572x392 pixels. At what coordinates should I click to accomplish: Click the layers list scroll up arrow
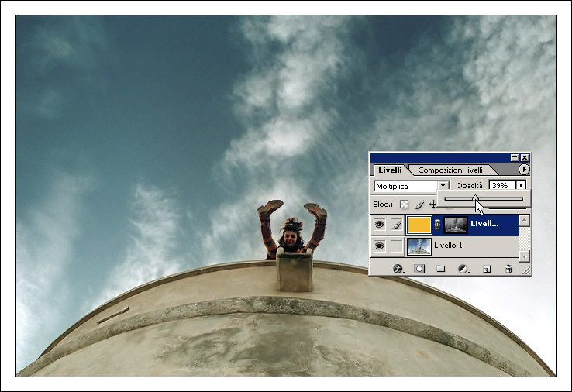point(524,220)
